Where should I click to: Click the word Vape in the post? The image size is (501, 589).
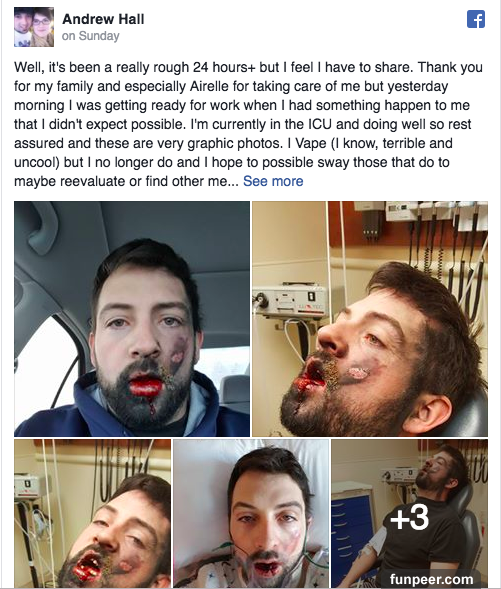[311, 143]
